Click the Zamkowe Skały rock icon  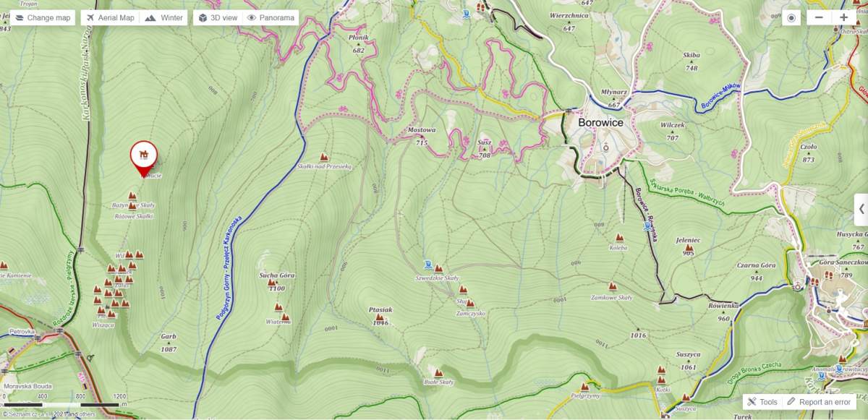click(x=613, y=287)
